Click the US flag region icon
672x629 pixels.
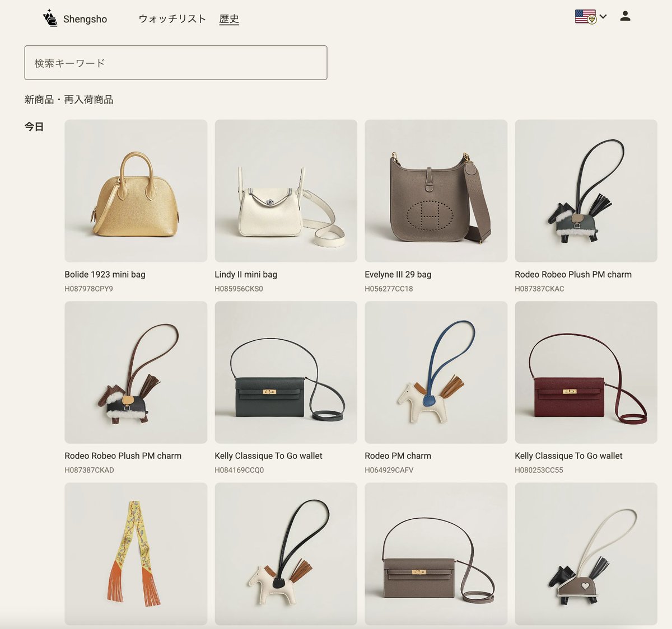(x=585, y=17)
